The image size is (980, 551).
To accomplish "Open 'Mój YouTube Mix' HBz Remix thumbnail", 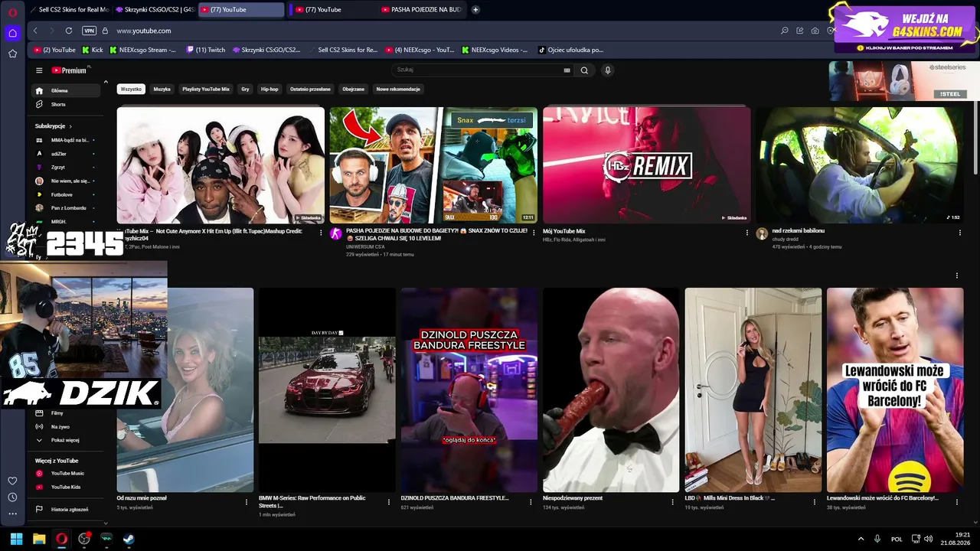I will pos(647,165).
